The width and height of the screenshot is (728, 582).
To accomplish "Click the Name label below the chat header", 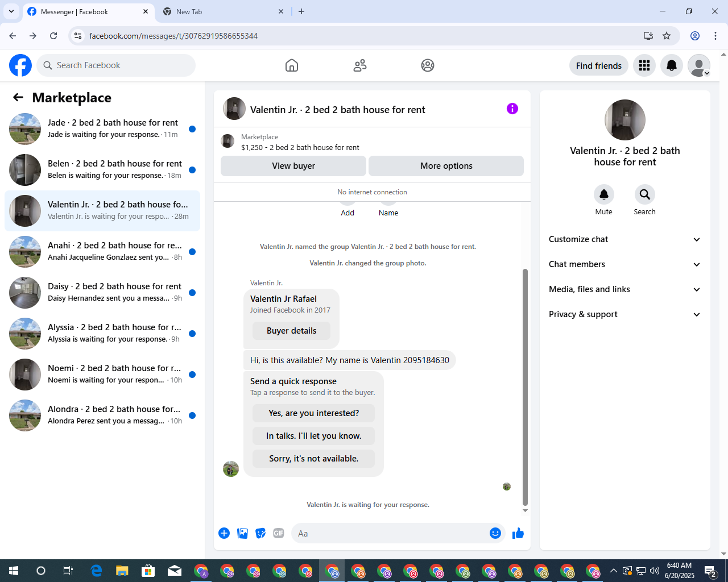I will 388,213.
